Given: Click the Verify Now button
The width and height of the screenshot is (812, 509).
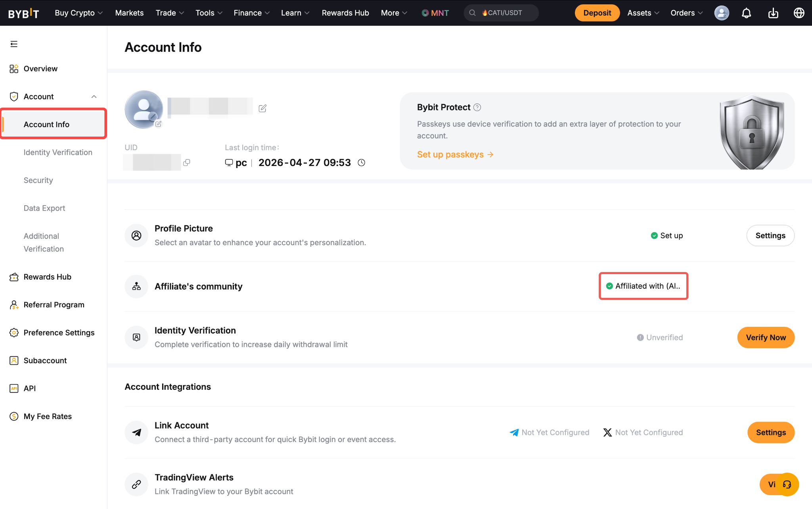Looking at the screenshot, I should point(766,337).
